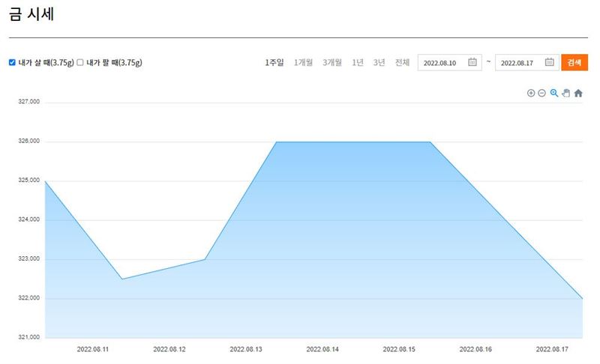The height and width of the screenshot is (364, 600).
Task: Uncheck the 내가 살 때(3.75g) checkbox
Action: (12, 62)
